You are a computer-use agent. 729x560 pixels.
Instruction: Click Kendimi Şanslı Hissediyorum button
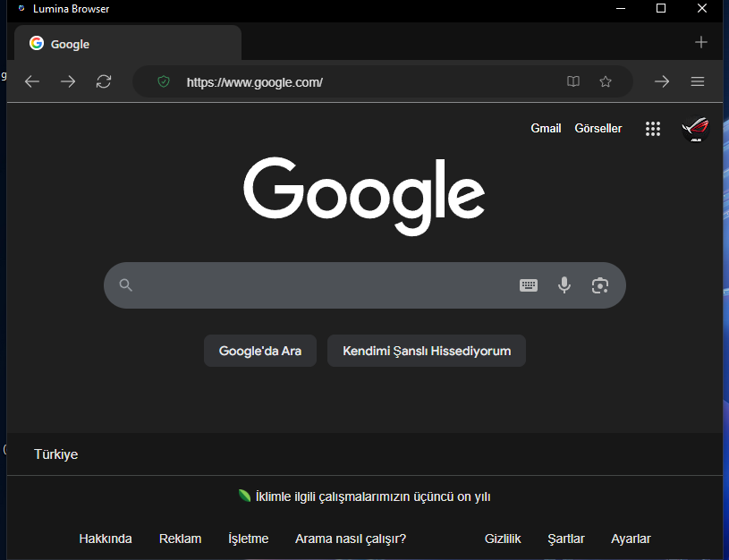tap(427, 351)
